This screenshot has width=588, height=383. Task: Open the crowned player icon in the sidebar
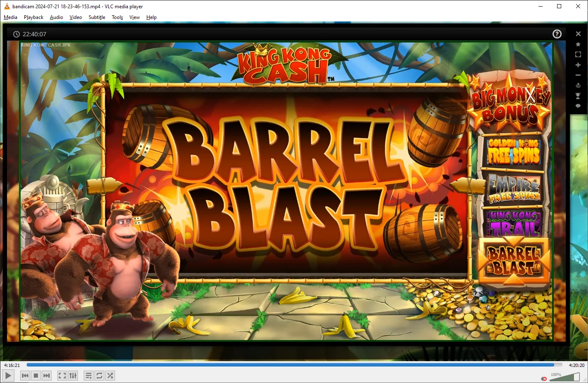coord(578,85)
